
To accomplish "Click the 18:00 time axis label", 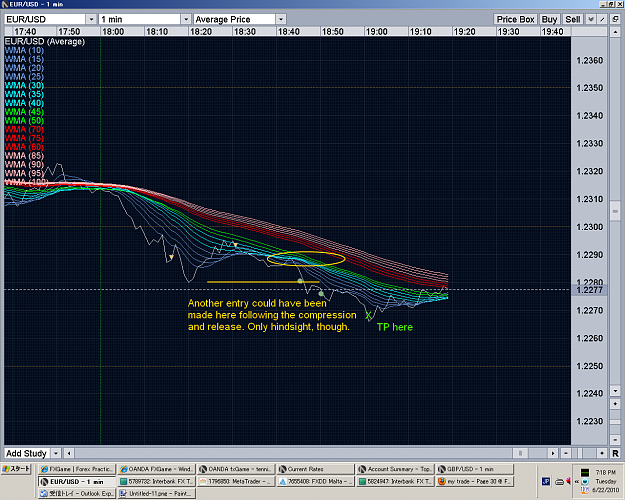I will [113, 31].
